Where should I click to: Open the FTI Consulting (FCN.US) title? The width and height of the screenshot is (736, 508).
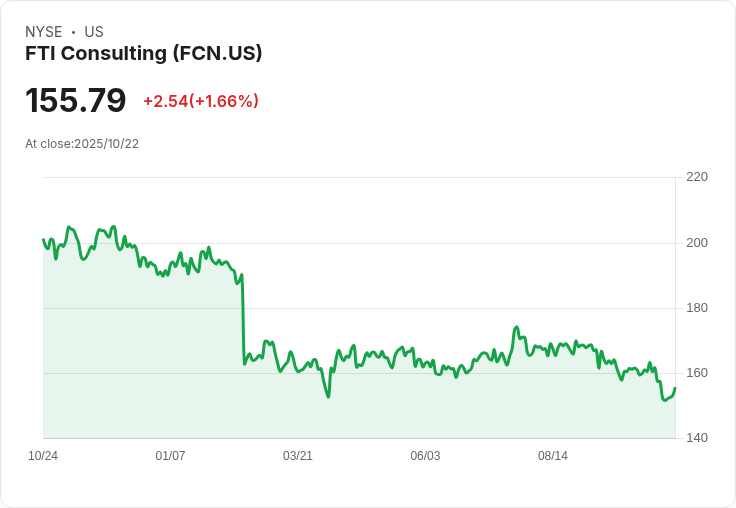tap(144, 54)
